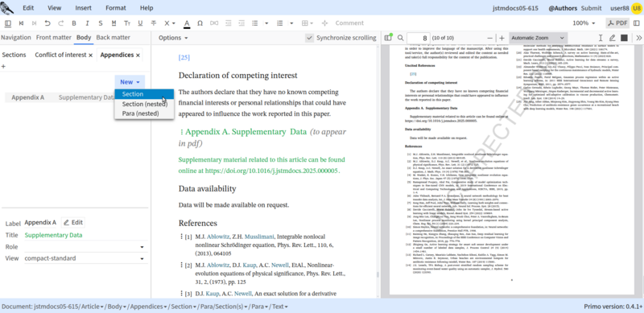Viewport: 644px width, 313px height.
Task: Zoom in PDF with plus
Action: click(502, 38)
